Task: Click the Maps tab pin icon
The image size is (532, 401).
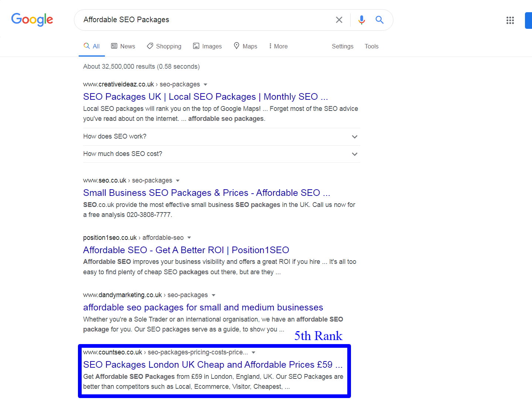Action: (x=236, y=45)
